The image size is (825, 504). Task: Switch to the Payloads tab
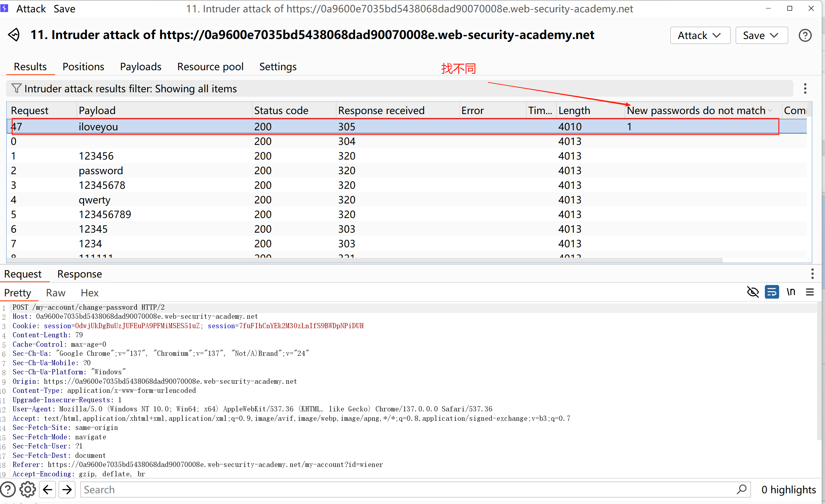(141, 67)
